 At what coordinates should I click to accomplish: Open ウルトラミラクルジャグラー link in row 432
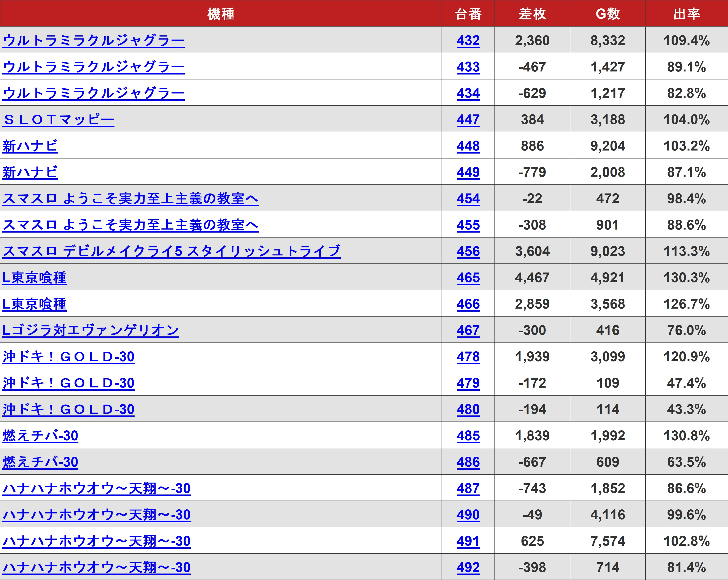94,41
